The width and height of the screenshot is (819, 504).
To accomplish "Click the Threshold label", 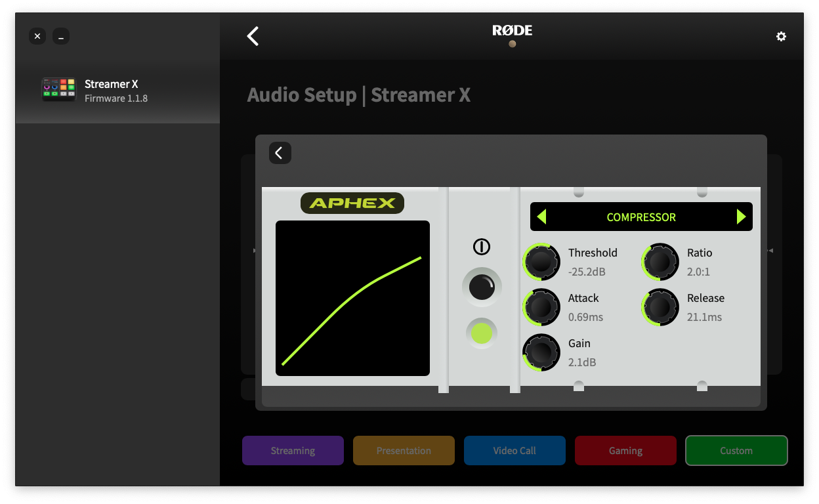I will 593,253.
